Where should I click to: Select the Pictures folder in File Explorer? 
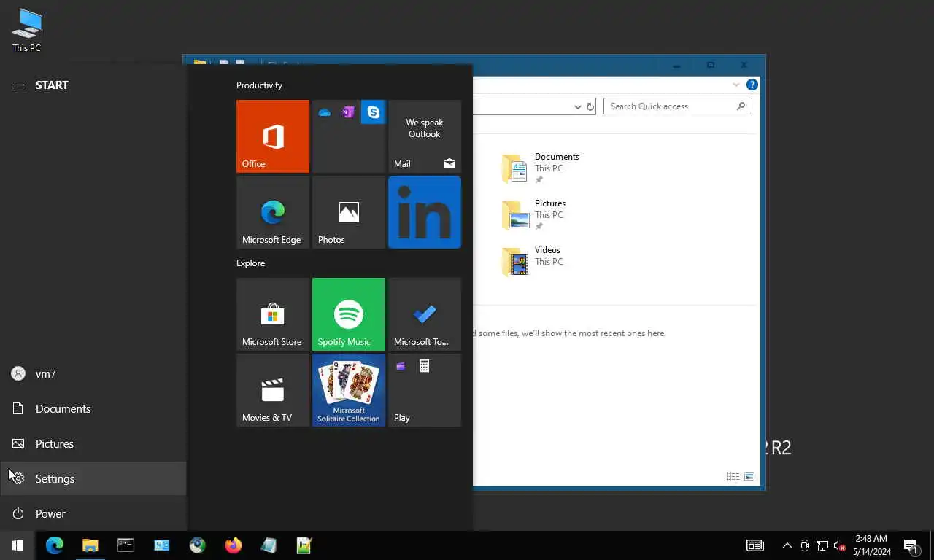[x=534, y=214]
